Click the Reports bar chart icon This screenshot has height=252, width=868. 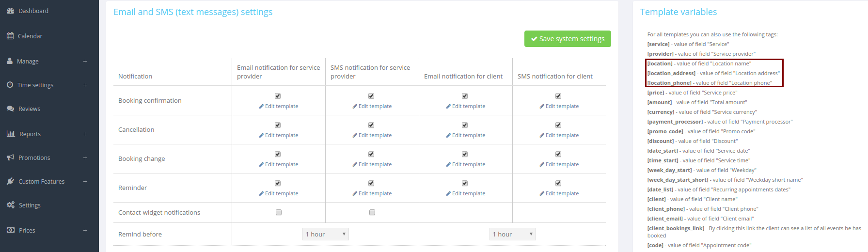coord(11,134)
